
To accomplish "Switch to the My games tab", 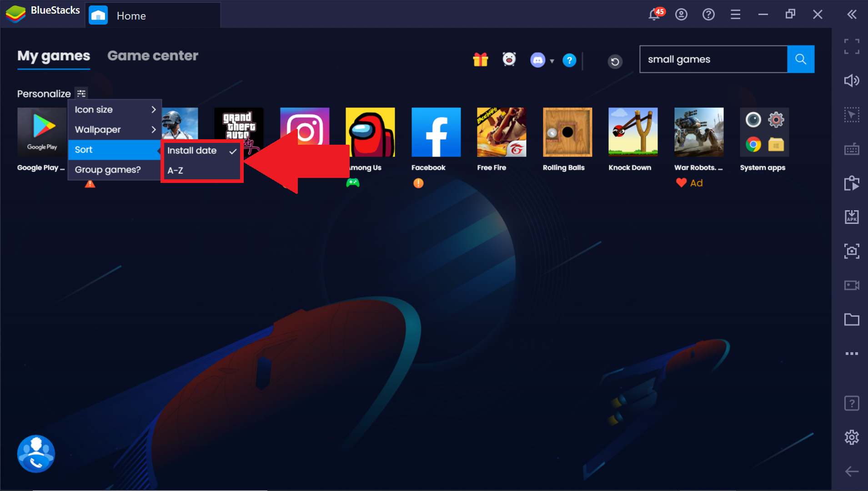I will click(54, 56).
